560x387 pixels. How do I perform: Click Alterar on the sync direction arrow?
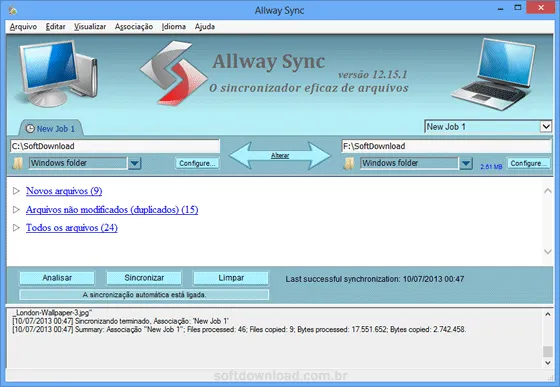pos(280,156)
